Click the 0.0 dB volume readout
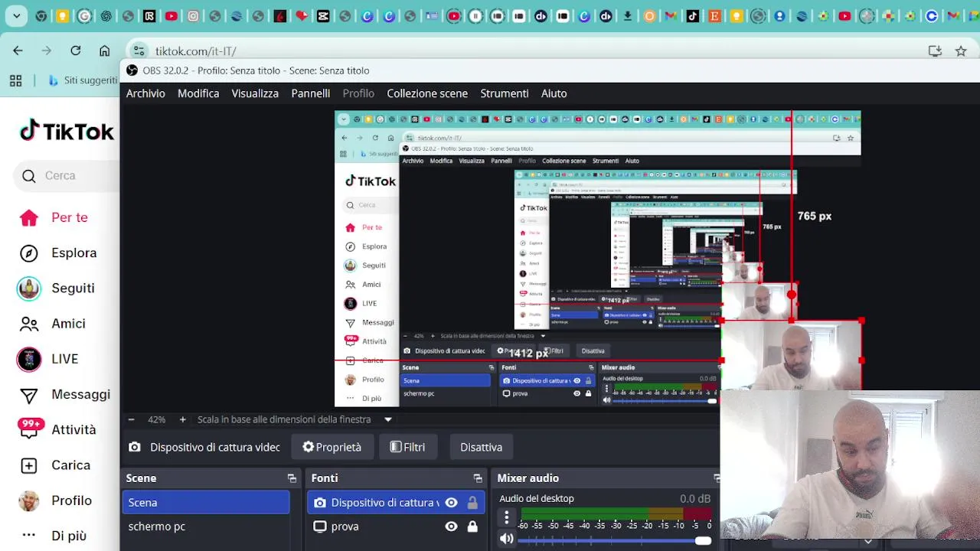This screenshot has width=980, height=551. tap(695, 498)
